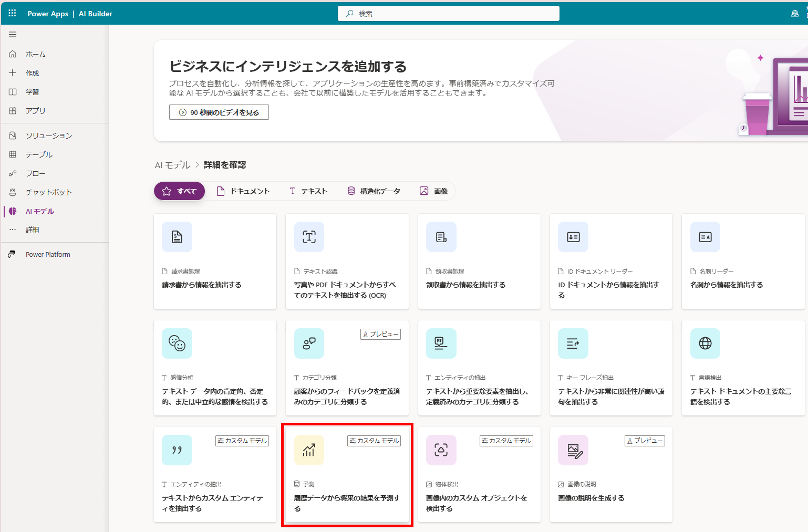
Task: Click the AI モデル breadcrumb link
Action: click(172, 165)
